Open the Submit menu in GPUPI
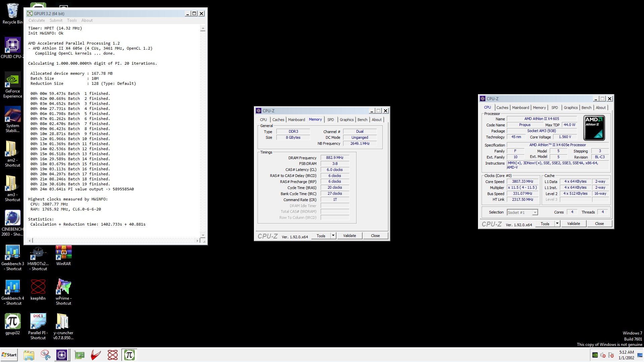The image size is (644, 362). (x=56, y=20)
